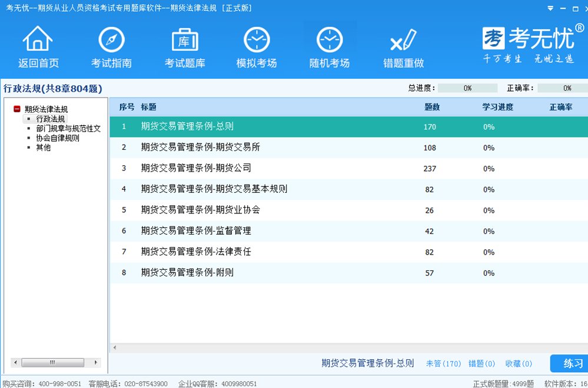Select row 期货交易管理条例-总则
The image size is (588, 388).
[349, 126]
